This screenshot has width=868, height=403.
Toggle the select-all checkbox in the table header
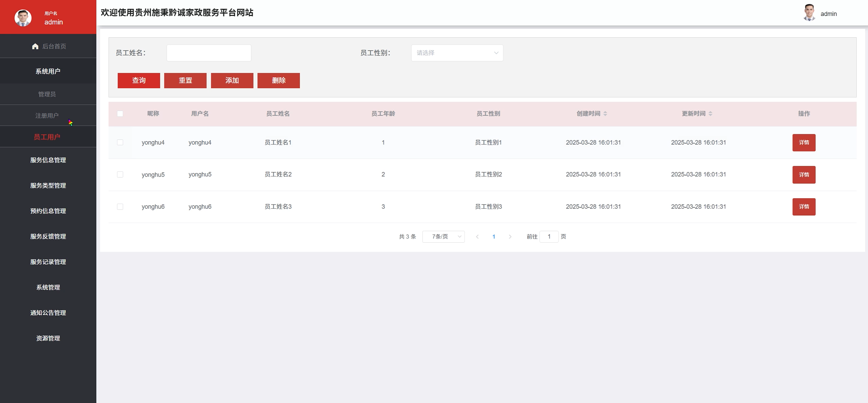(120, 114)
